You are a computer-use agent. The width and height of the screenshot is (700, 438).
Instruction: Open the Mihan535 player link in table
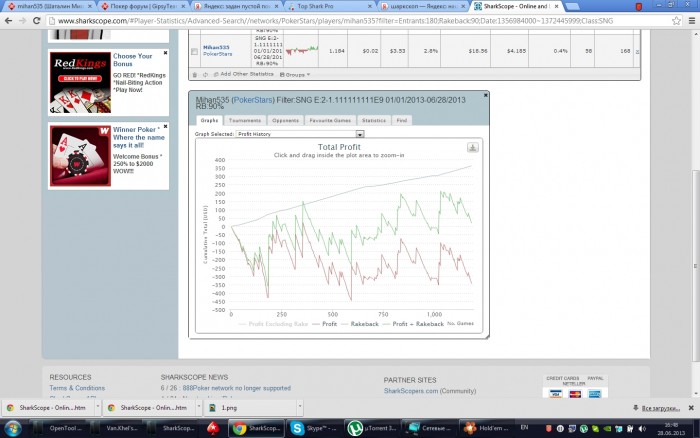[x=216, y=47]
